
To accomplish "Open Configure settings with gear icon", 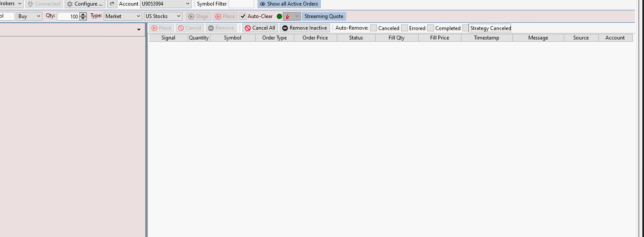I will (x=85, y=4).
